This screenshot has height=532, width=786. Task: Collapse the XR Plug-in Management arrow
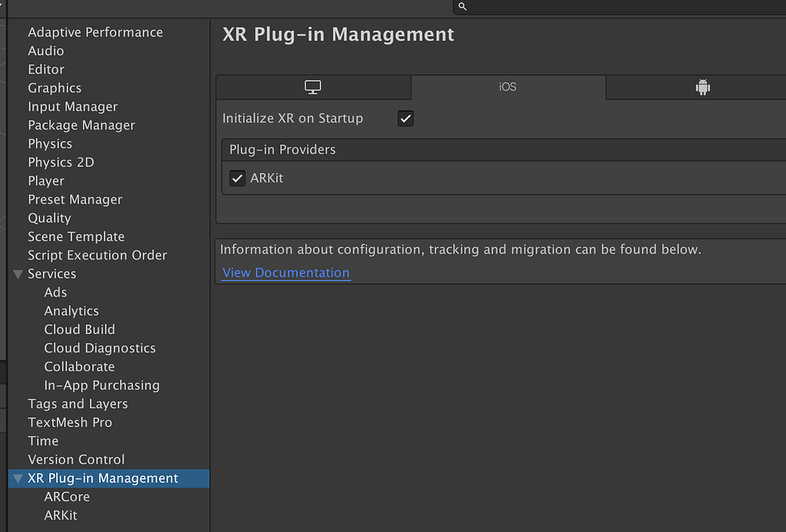pos(18,479)
